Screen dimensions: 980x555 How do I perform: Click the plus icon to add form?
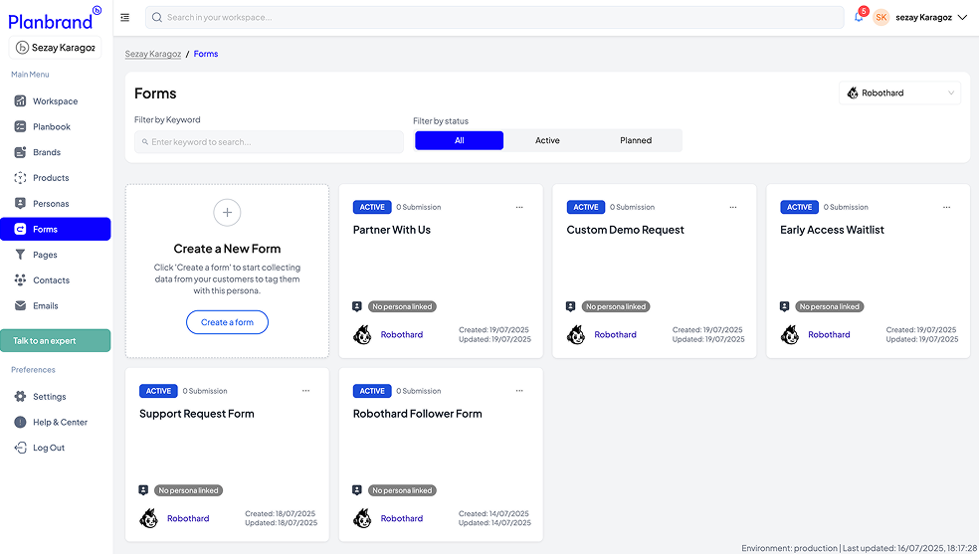coord(227,212)
